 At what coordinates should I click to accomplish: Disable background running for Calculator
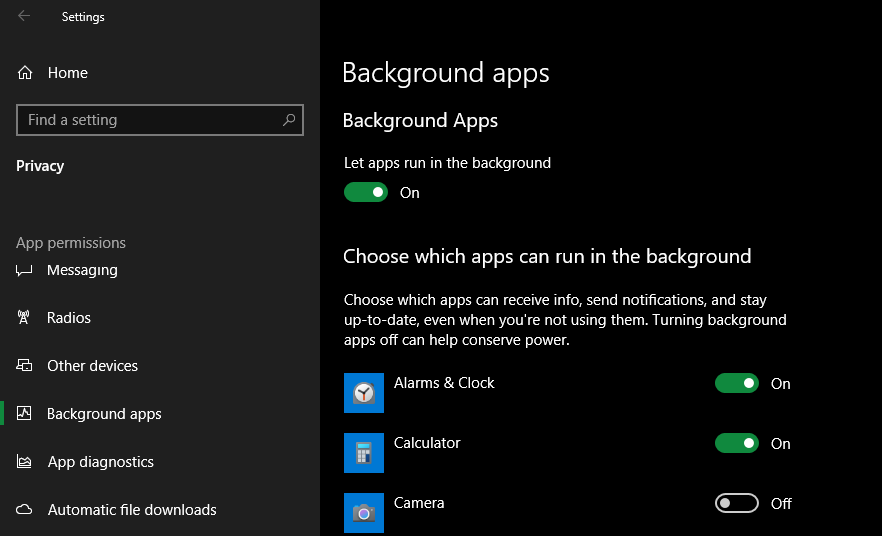point(737,443)
